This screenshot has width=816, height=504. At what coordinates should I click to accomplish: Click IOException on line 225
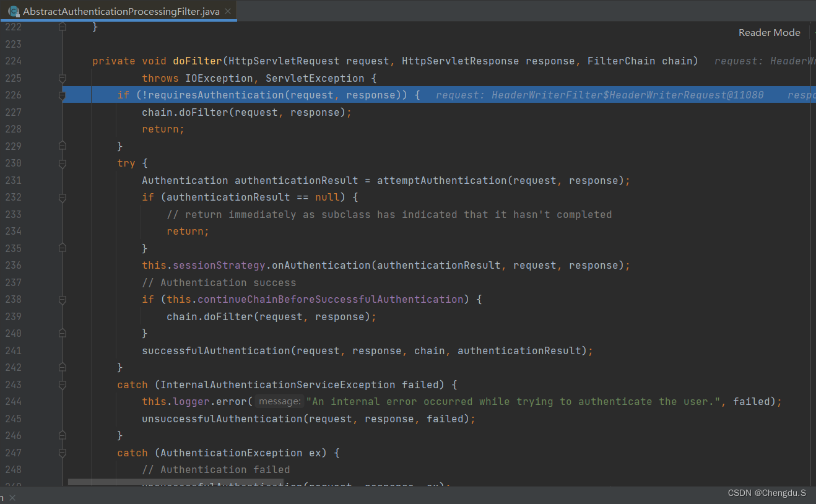coord(219,78)
